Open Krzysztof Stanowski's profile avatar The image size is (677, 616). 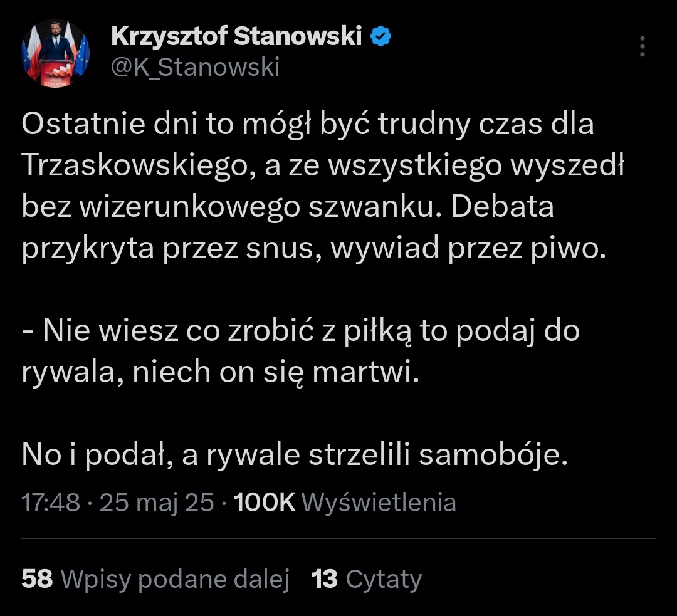(56, 53)
